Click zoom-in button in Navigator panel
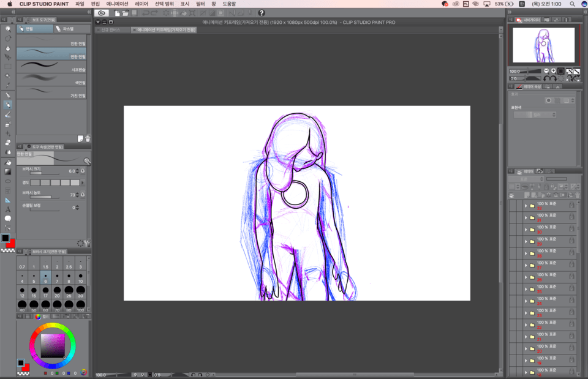The height and width of the screenshot is (379, 588). coord(553,71)
